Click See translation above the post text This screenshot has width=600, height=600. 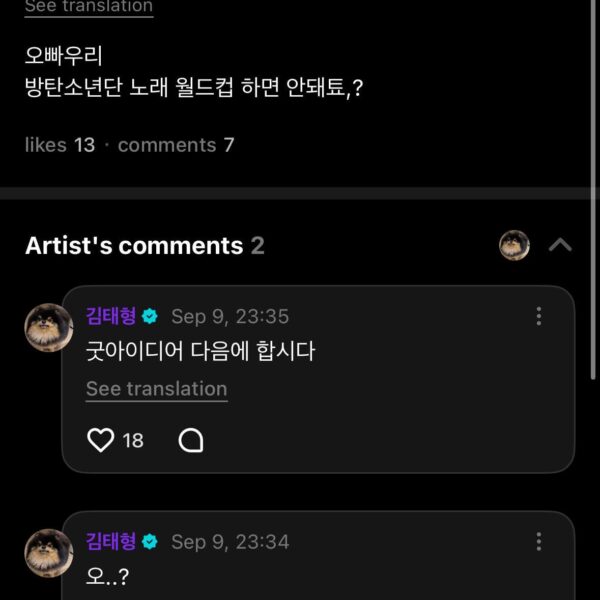(89, 6)
